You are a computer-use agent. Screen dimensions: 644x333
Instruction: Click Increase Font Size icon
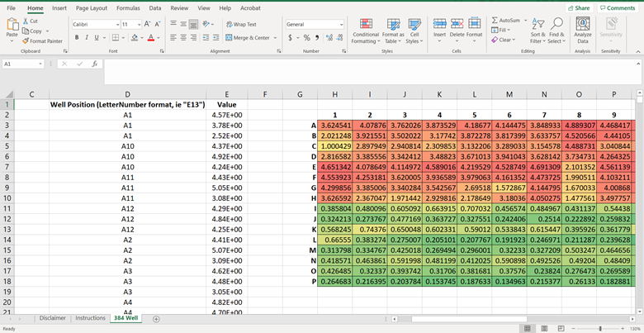148,25
